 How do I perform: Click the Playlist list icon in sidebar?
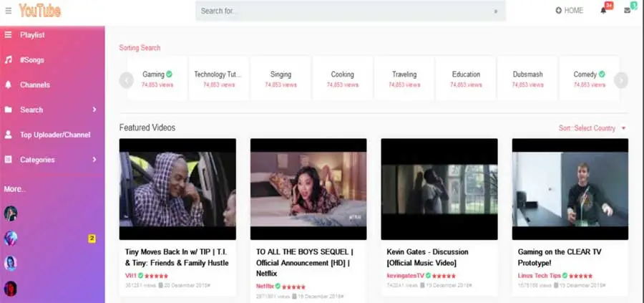[x=8, y=35]
